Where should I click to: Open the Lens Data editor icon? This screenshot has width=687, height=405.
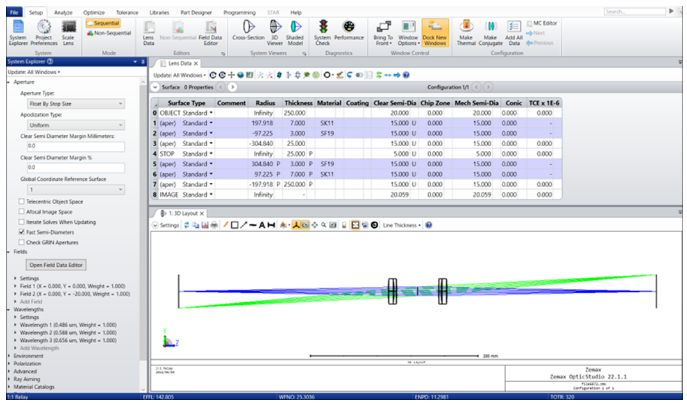coord(149,33)
